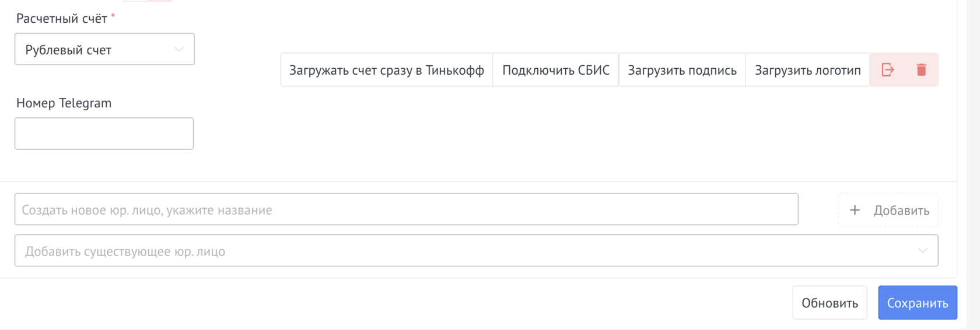Image resolution: width=980 pixels, height=330 pixels.
Task: Enable Загружать счет сразу в Тинькофф
Action: tap(386, 70)
